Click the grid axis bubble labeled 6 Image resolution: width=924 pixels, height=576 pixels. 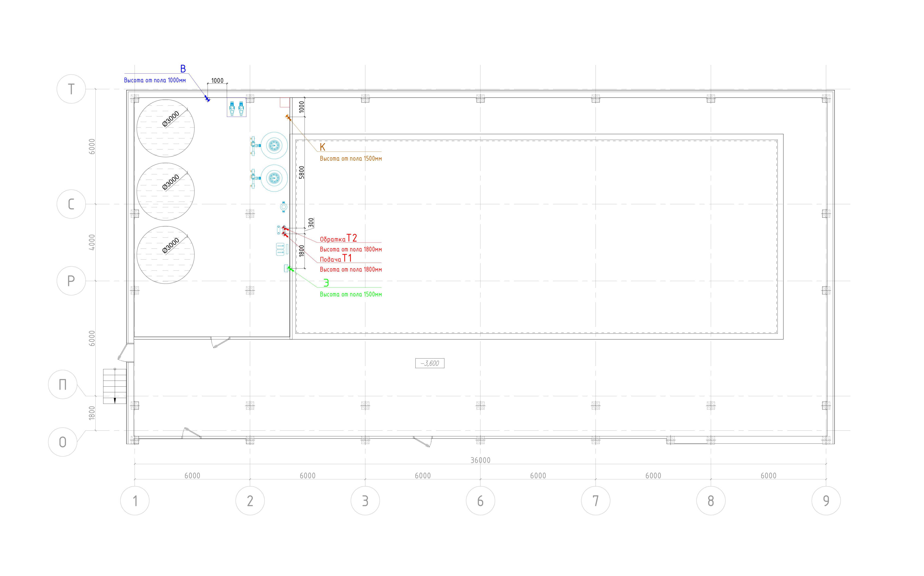[x=480, y=501]
